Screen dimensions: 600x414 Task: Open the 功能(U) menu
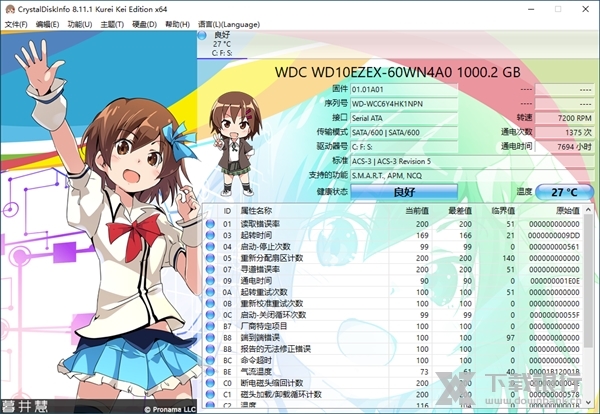click(80, 24)
